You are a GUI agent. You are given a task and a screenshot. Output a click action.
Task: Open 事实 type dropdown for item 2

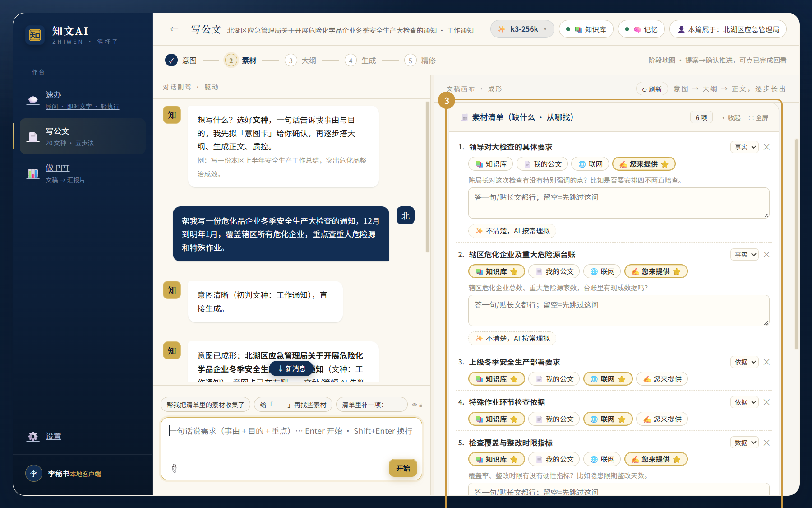744,255
